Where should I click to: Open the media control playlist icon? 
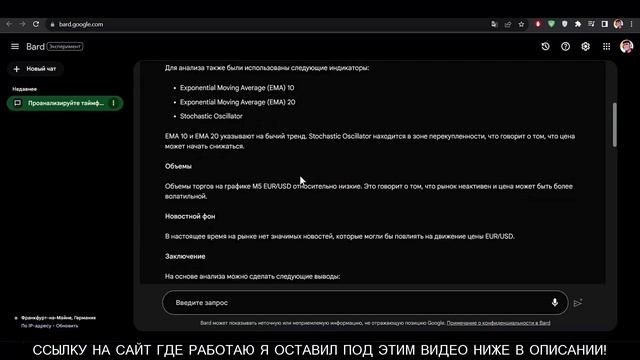591,24
